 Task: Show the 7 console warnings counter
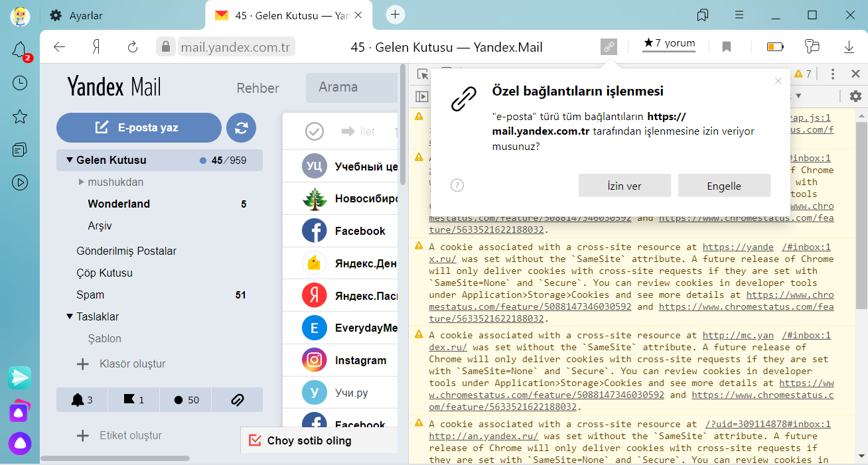pos(802,74)
